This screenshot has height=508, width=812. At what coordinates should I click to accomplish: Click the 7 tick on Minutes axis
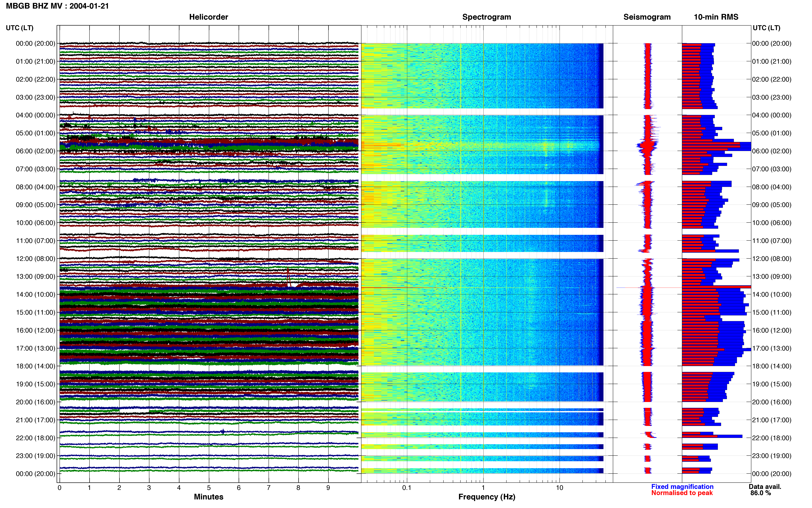coord(269,488)
